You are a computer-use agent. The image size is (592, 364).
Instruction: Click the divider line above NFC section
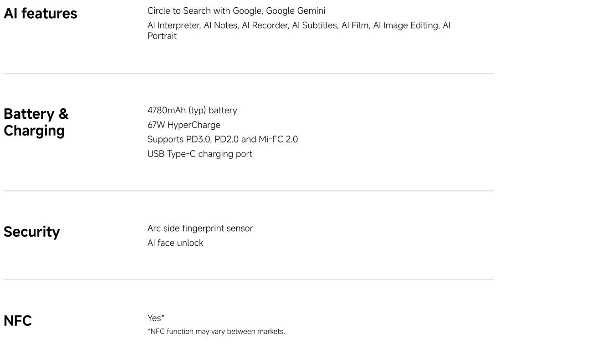pos(249,280)
